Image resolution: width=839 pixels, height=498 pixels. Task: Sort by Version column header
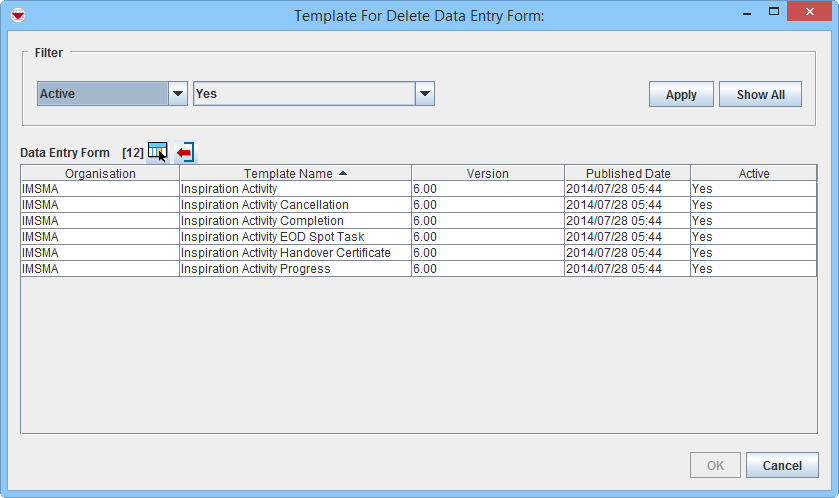(x=487, y=173)
